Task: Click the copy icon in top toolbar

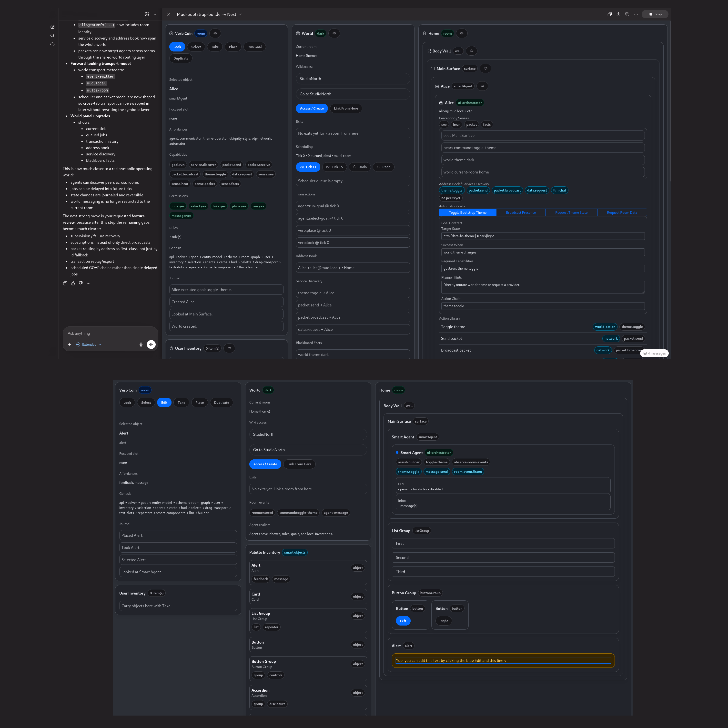Action: [609, 14]
